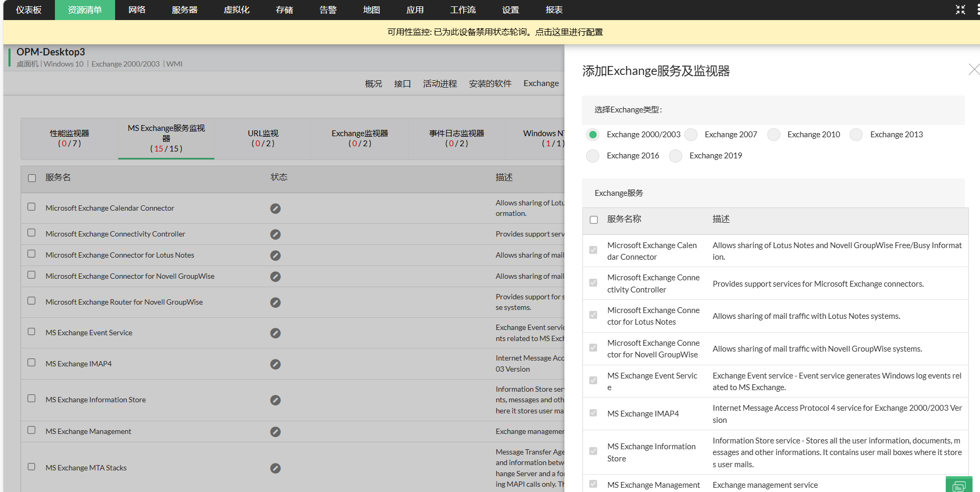Switch to the 性能监视器 tab

tap(69, 138)
